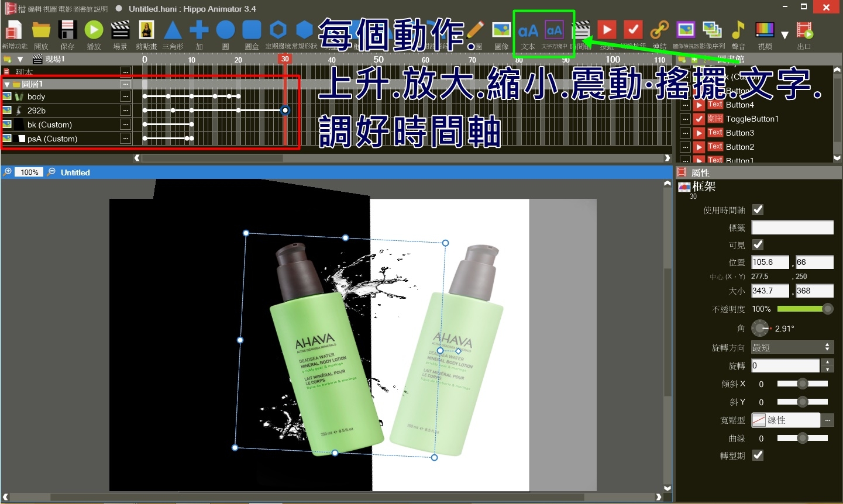Click options button beside ToggleButton1 in library

[x=685, y=119]
